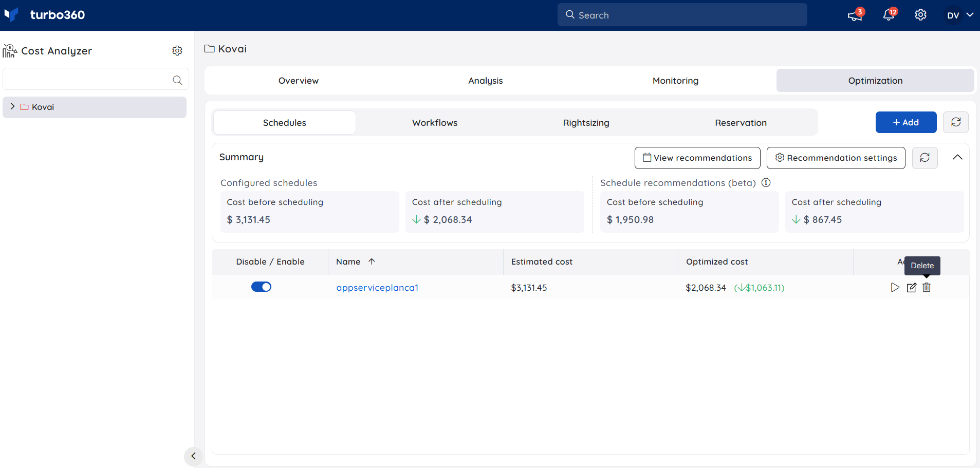Screen dimensions: 980x468
Task: Click the $1,063.11 savings value
Action: click(759, 288)
